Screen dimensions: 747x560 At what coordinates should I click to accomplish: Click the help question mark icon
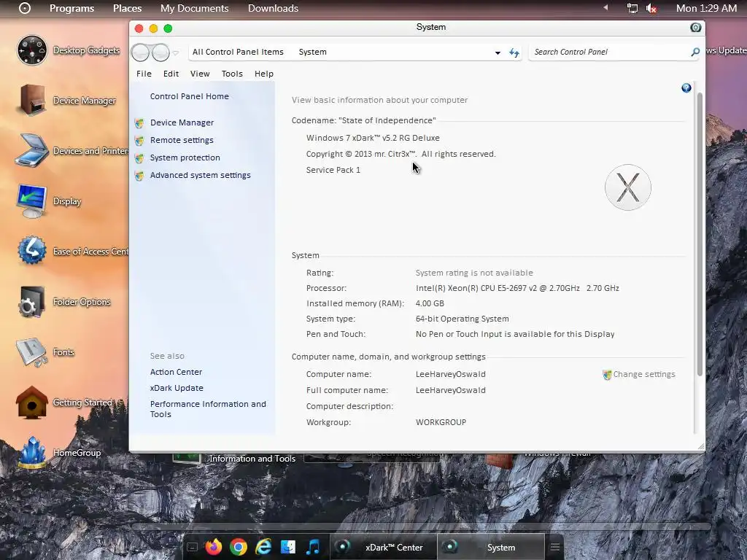coord(686,87)
